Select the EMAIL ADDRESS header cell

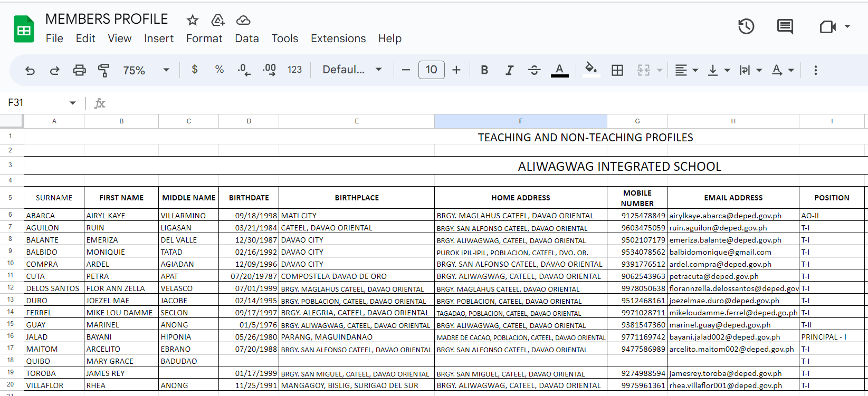click(x=733, y=198)
